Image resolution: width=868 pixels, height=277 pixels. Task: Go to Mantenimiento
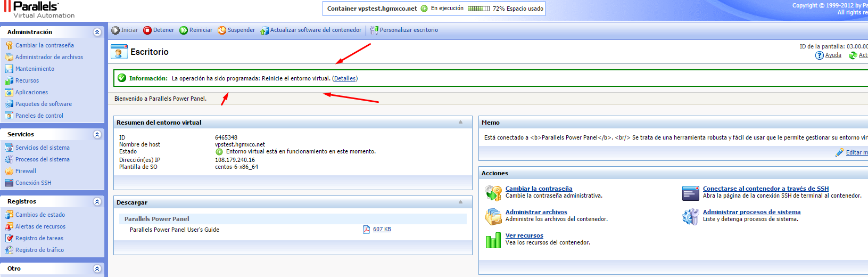[x=35, y=69]
